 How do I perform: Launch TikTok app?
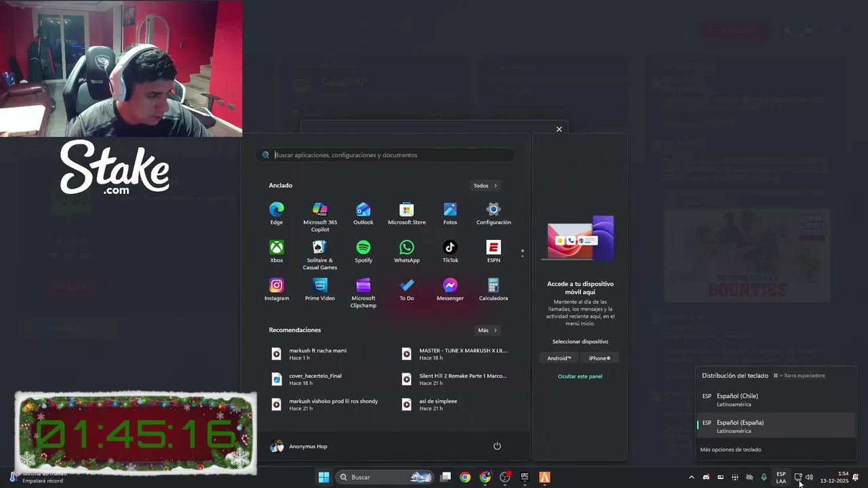[450, 251]
